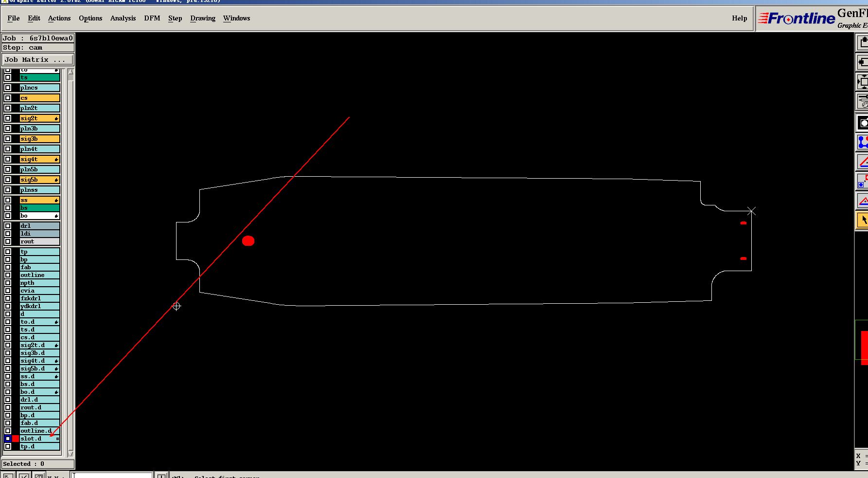Click the Selected : 0 status field
Screen dimensions: 868x478
38,464
